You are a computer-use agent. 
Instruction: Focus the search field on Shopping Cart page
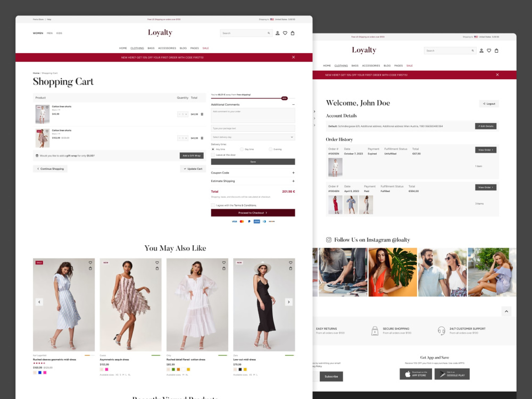tap(246, 33)
